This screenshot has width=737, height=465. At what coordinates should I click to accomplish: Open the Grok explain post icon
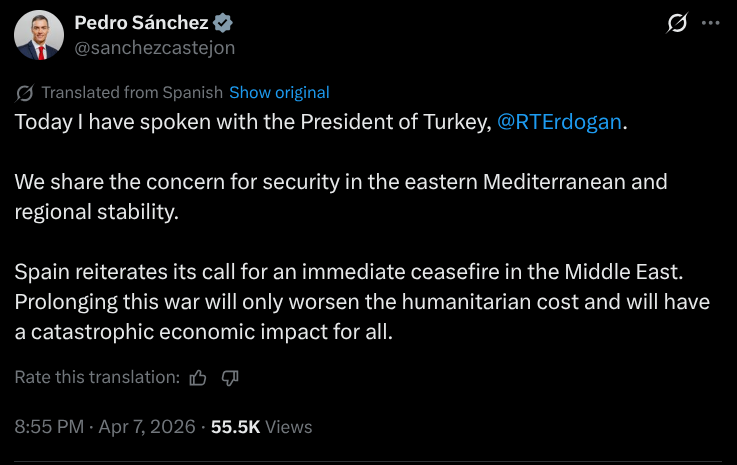[676, 22]
